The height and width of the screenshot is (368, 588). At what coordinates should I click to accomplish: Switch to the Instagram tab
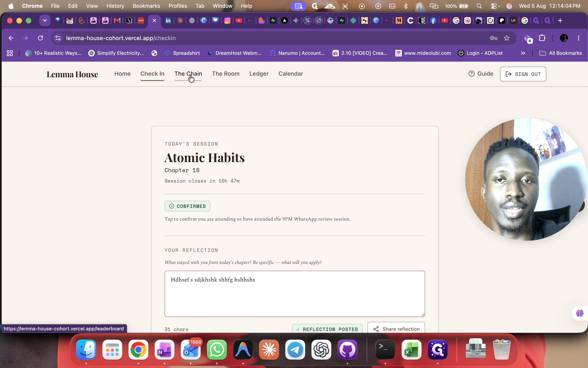tap(227, 20)
